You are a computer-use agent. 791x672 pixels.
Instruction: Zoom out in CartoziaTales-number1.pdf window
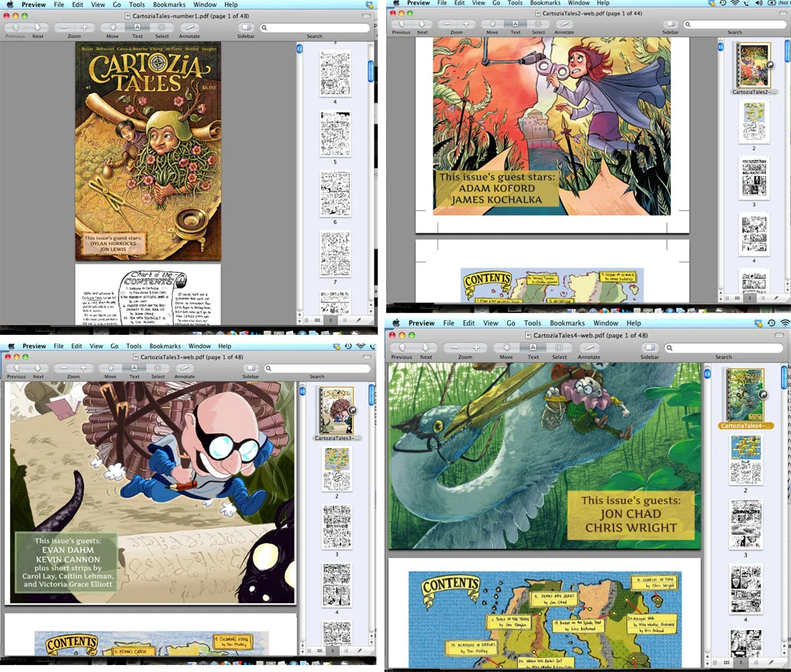(x=64, y=28)
